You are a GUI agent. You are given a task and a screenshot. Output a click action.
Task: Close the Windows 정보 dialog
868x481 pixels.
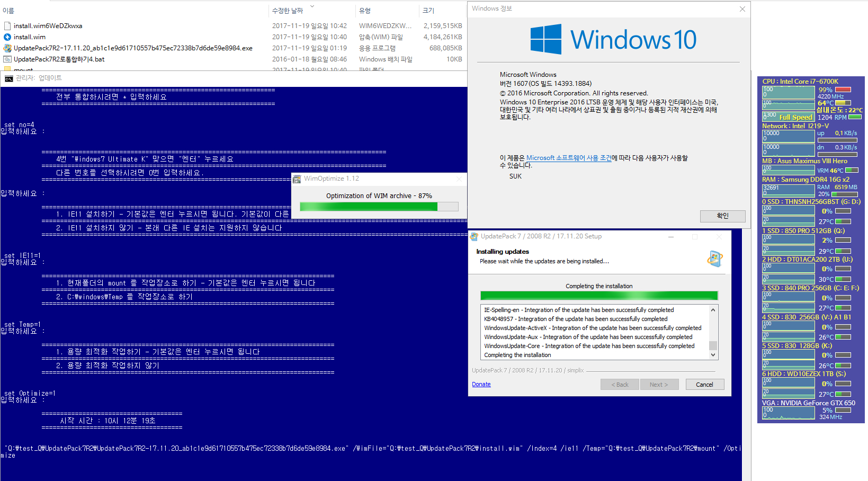(x=742, y=9)
